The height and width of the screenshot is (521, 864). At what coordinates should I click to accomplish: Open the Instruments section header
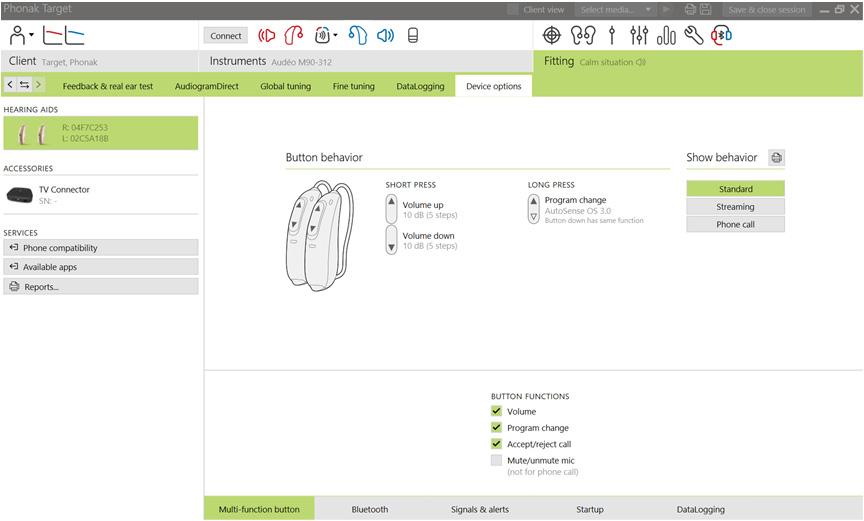coord(366,61)
